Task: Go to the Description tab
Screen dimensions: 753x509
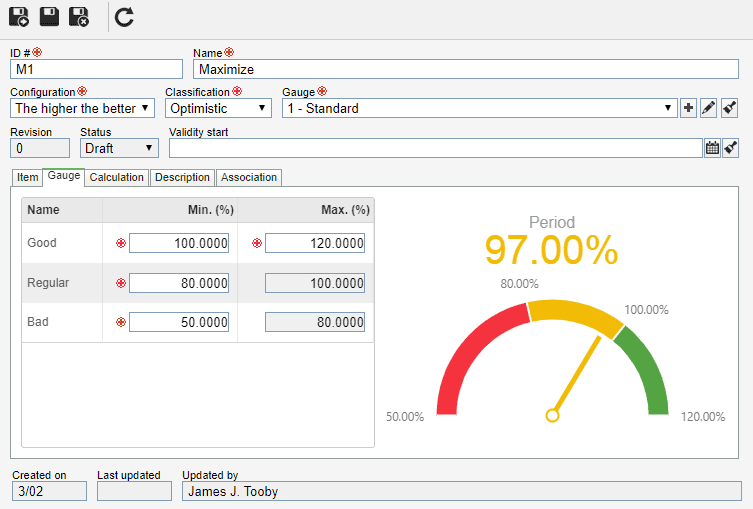Action: point(182,177)
